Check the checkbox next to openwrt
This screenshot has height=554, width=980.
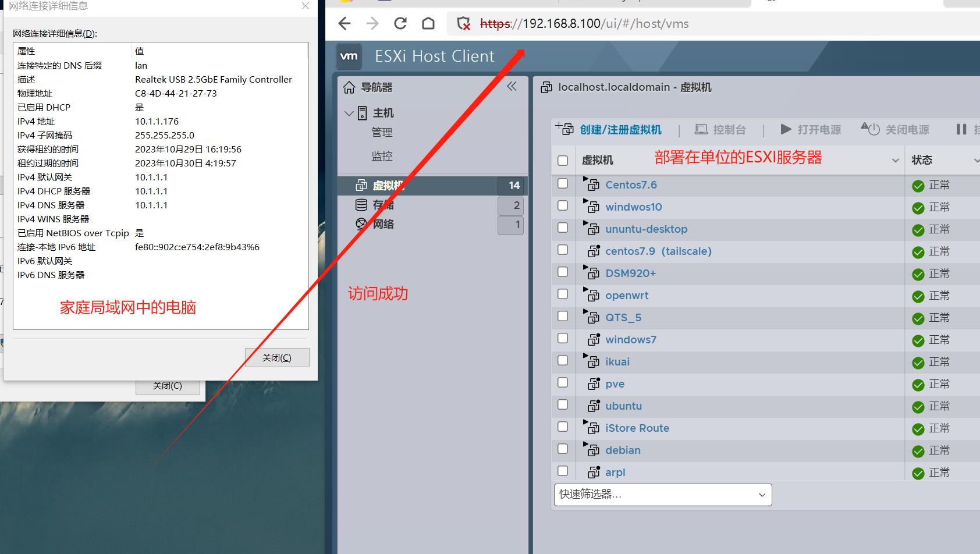pos(563,294)
